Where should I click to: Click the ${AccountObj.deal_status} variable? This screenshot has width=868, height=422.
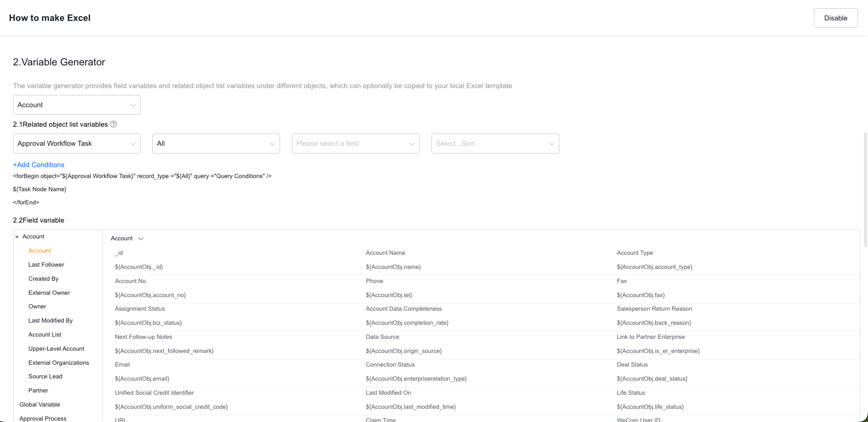[652, 379]
